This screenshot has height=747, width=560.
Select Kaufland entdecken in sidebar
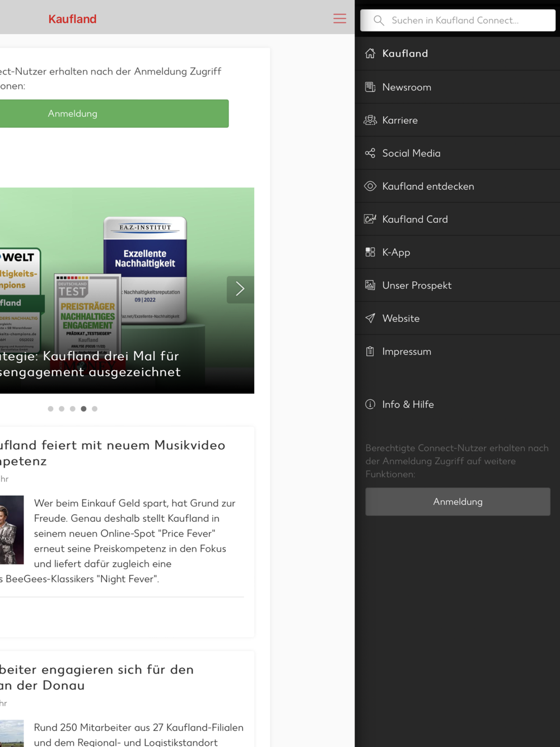tap(458, 186)
